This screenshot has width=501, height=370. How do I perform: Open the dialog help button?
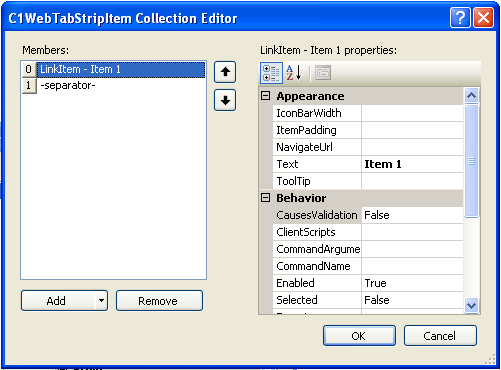coord(460,17)
